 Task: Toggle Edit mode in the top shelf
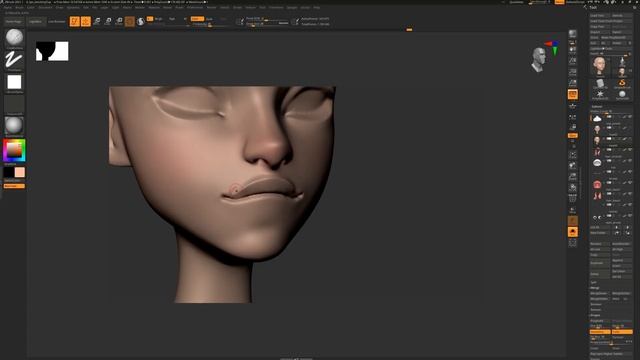click(74, 21)
